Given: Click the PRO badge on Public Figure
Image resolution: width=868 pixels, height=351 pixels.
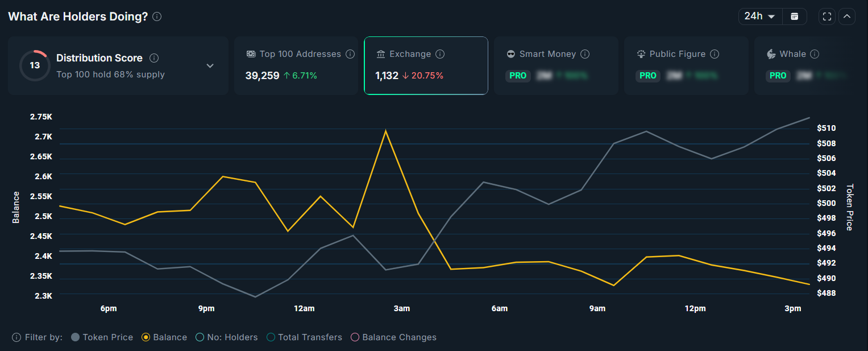Looking at the screenshot, I should [647, 76].
